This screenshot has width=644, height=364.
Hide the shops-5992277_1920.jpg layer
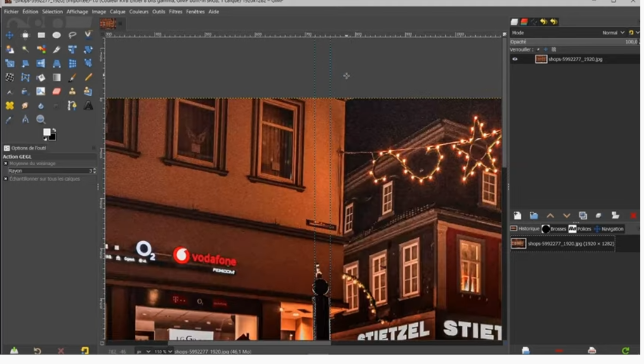coord(515,59)
